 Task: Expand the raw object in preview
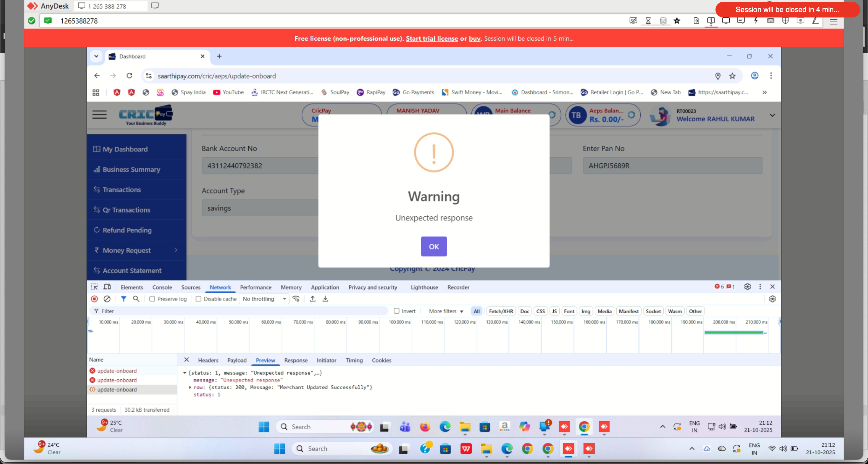190,387
